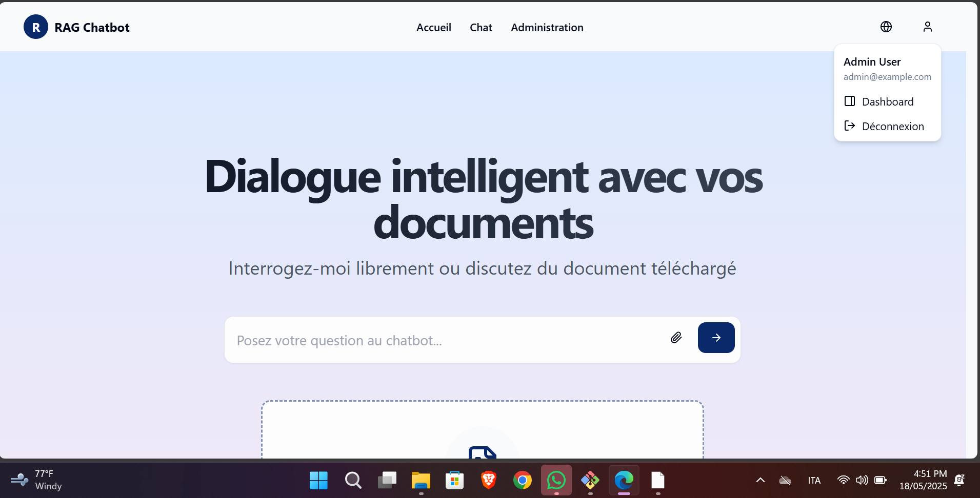Open WhatsApp from the taskbar

click(x=556, y=481)
